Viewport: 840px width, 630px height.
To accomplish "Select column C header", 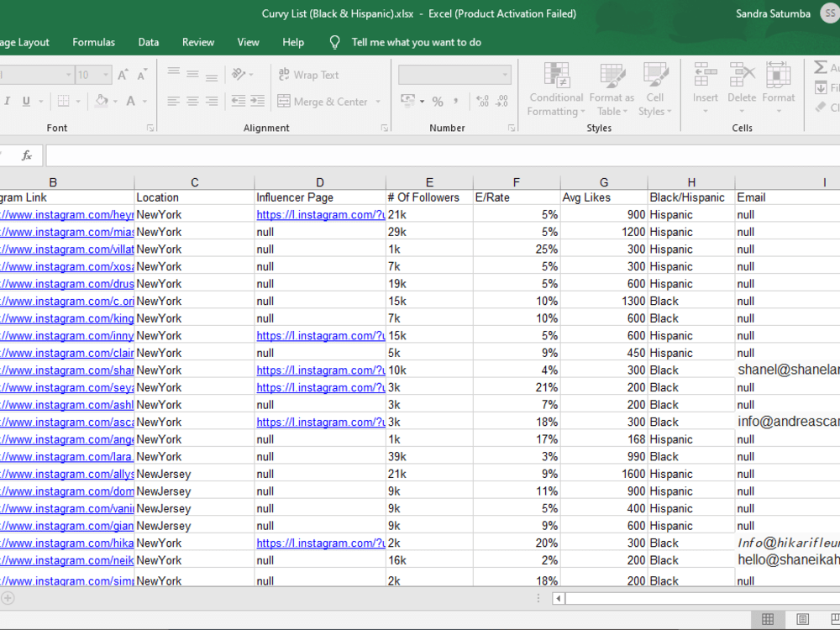I will (x=195, y=182).
